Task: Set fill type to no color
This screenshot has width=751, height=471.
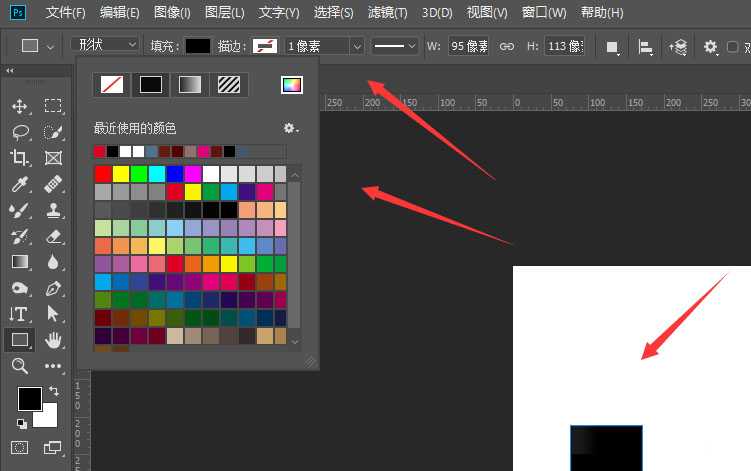Action: (x=111, y=85)
